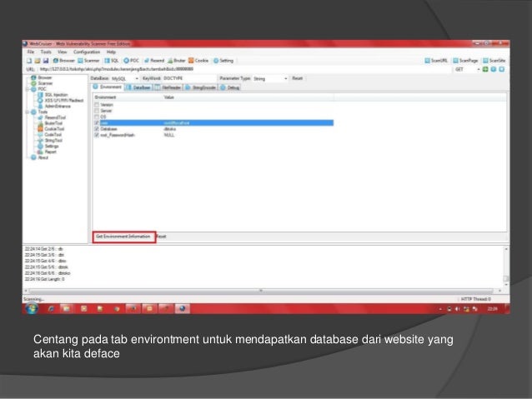
Task: Open the File menu
Action: [31, 52]
